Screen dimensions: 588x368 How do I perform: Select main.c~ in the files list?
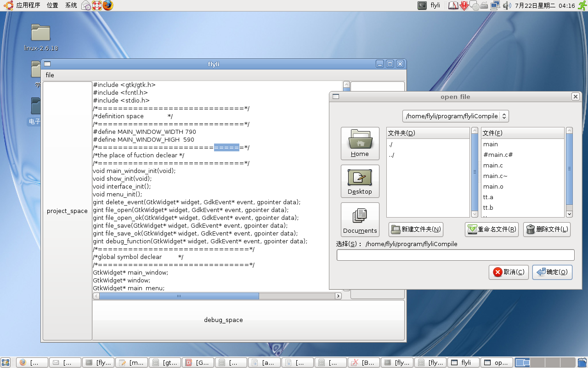click(x=523, y=176)
